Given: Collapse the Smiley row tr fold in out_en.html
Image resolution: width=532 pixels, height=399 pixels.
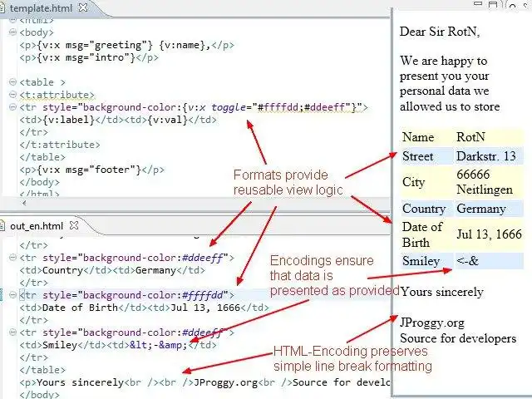Looking at the screenshot, I should [12, 332].
